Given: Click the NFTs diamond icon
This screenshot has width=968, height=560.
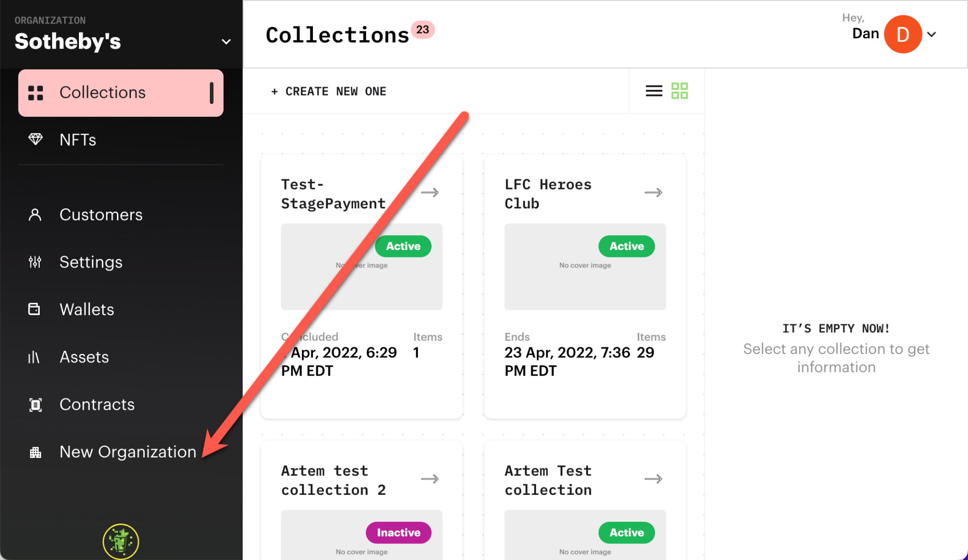Looking at the screenshot, I should point(35,139).
